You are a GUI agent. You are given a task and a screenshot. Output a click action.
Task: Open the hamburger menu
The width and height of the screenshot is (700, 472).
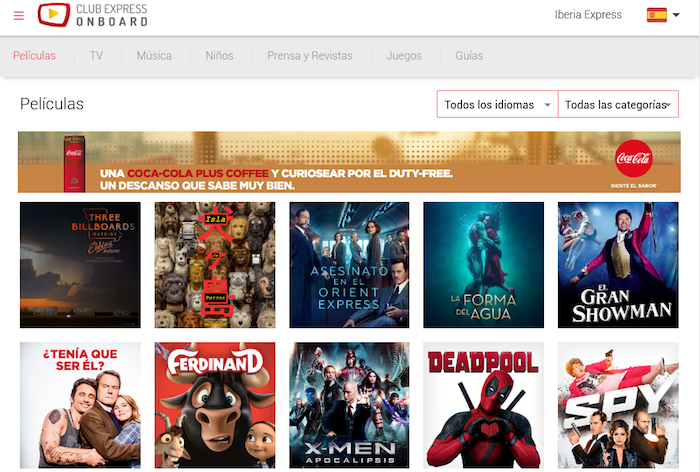tap(19, 16)
